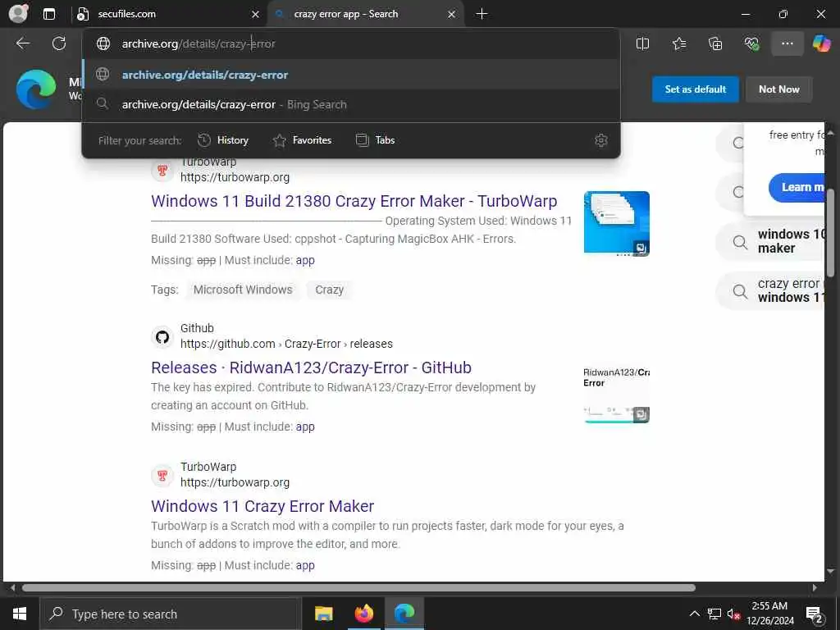This screenshot has height=630, width=840.
Task: Click the GitHub favicon beside the Releases result
Action: click(x=162, y=337)
